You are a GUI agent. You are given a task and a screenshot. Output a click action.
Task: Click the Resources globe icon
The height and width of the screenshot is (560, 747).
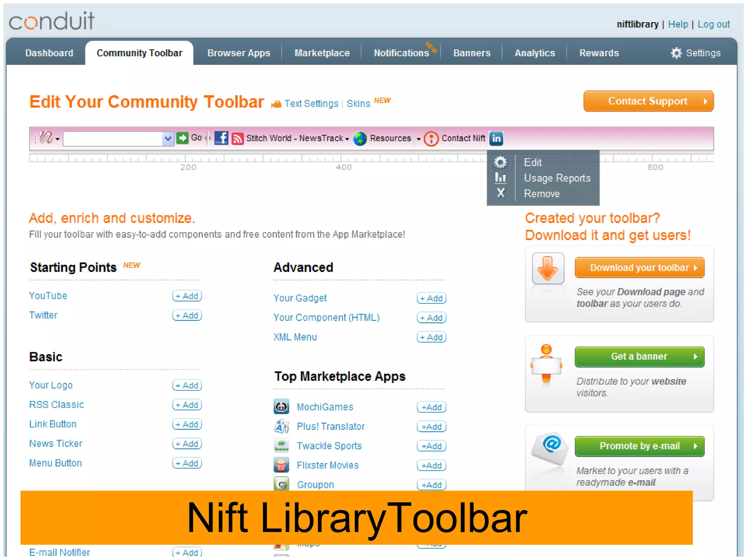pos(360,139)
